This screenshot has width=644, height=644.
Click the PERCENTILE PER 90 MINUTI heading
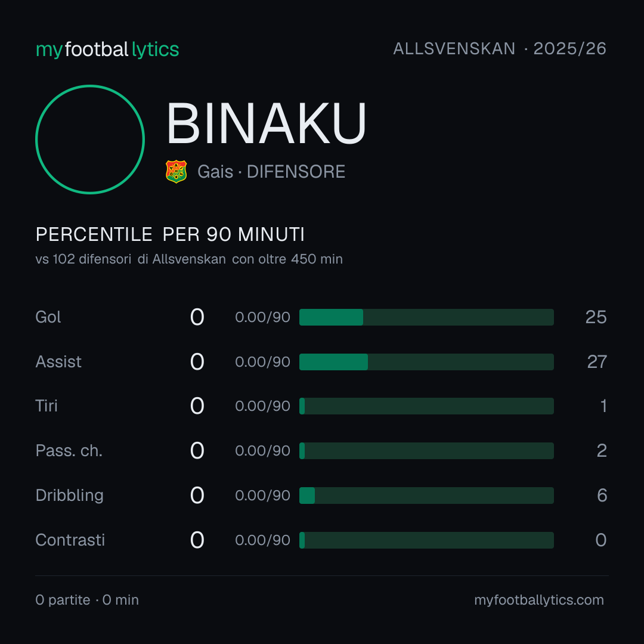[170, 234]
